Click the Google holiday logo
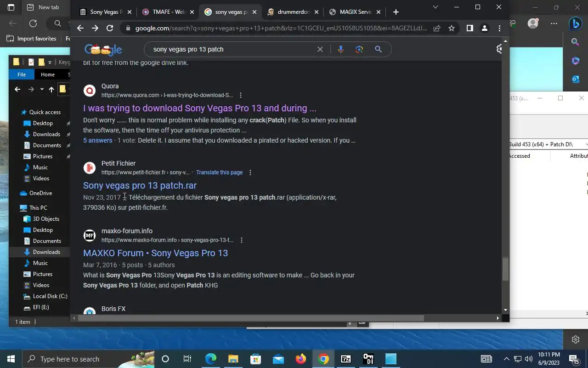 103,49
